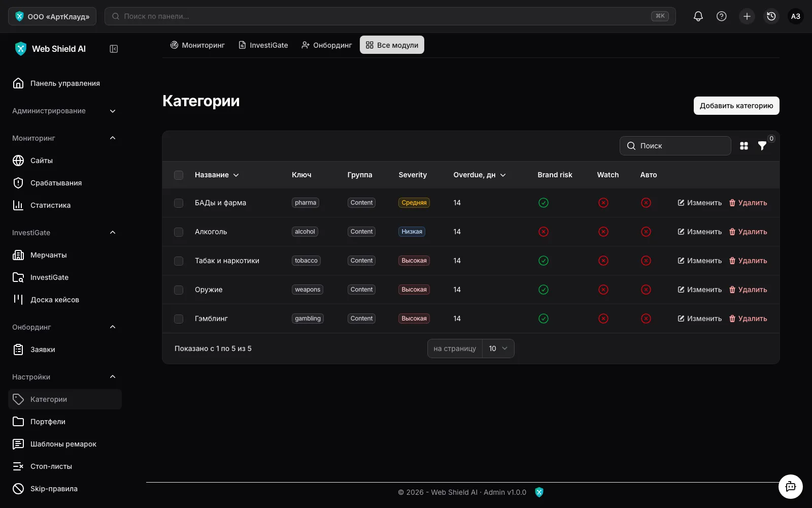Image resolution: width=812 pixels, height=508 pixels.
Task: Toggle the select-all checkbox in table header
Action: point(179,175)
